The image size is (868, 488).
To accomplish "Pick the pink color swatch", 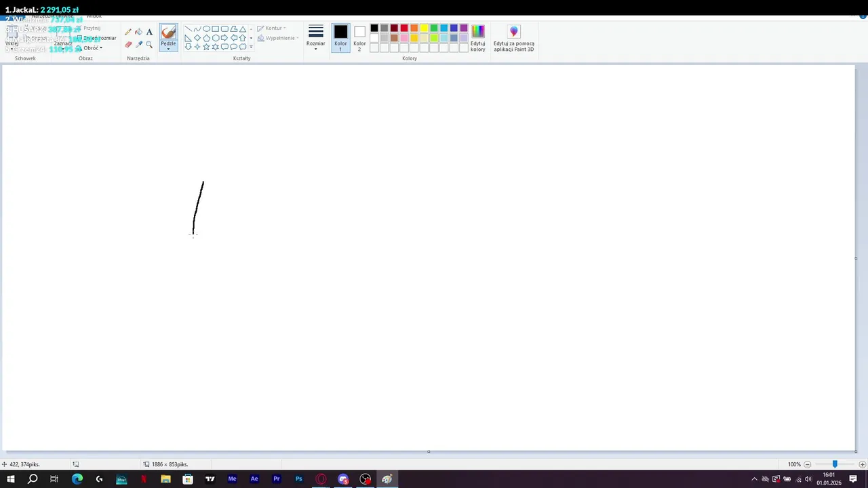I will (404, 38).
